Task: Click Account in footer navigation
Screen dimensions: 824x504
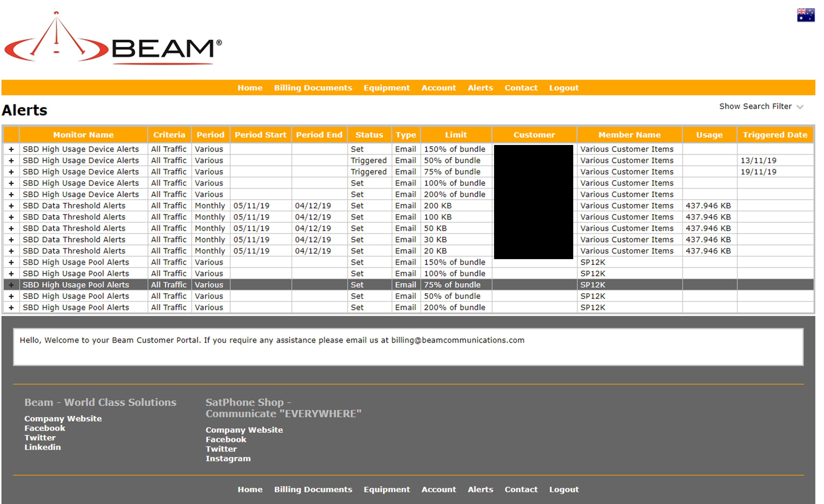Action: pyautogui.click(x=438, y=489)
